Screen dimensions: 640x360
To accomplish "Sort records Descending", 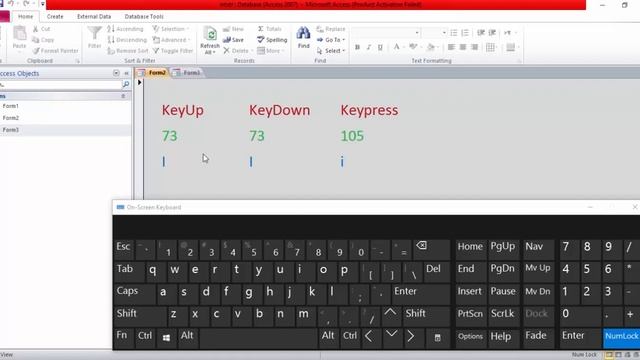I will 127,40.
